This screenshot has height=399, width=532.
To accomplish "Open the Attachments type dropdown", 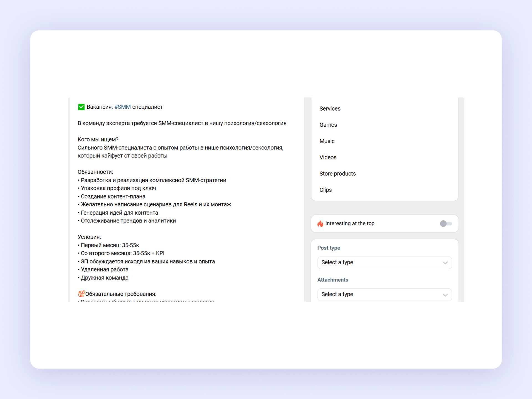I will [385, 294].
